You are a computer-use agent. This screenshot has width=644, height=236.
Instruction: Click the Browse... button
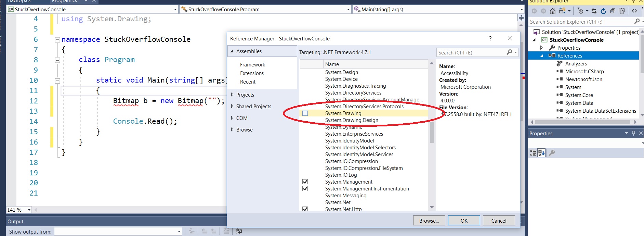429,221
